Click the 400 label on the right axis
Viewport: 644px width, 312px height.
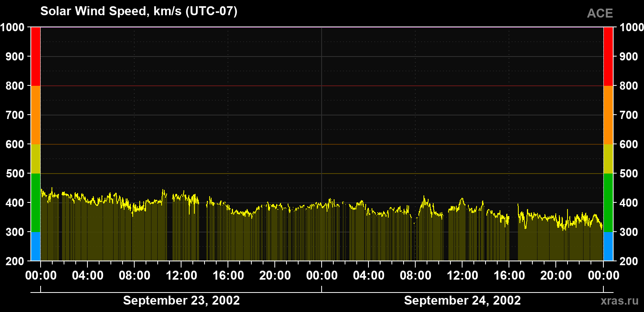tap(629, 203)
